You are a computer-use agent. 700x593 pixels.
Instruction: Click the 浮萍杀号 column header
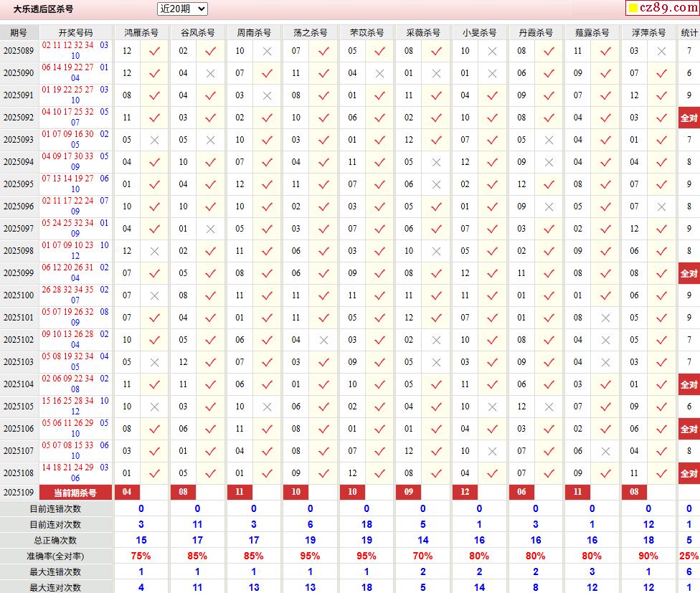[648, 32]
